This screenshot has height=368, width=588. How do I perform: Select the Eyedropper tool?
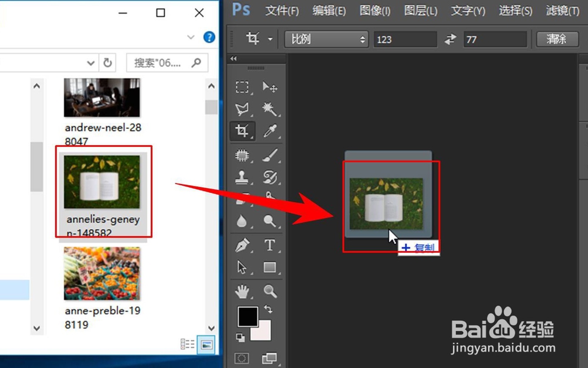coord(270,131)
